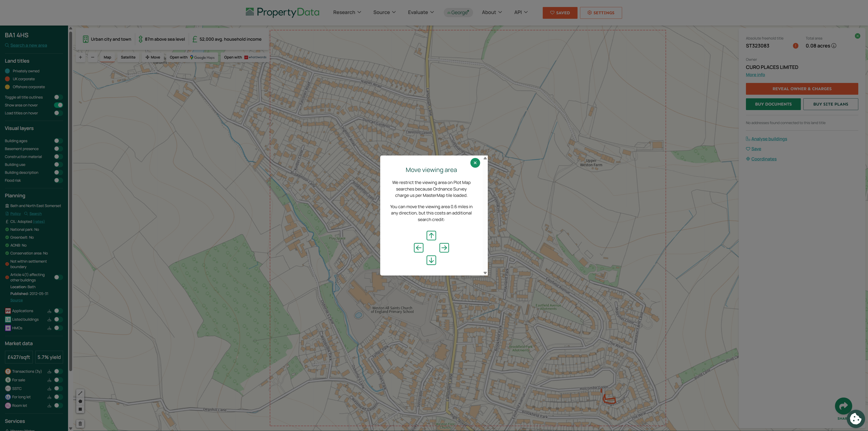
Task: Switch to Satellite map view
Action: coord(128,57)
